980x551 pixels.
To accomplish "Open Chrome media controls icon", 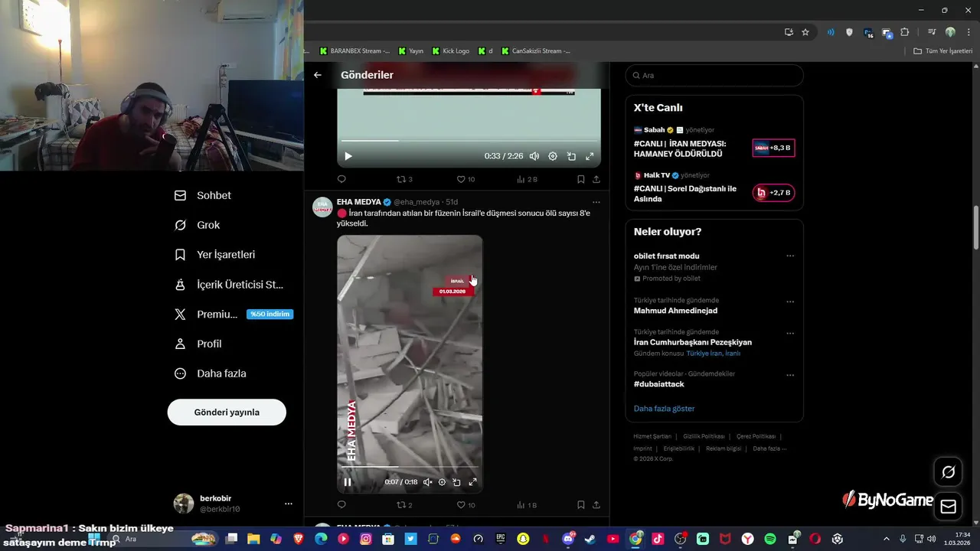I will pos(932,32).
